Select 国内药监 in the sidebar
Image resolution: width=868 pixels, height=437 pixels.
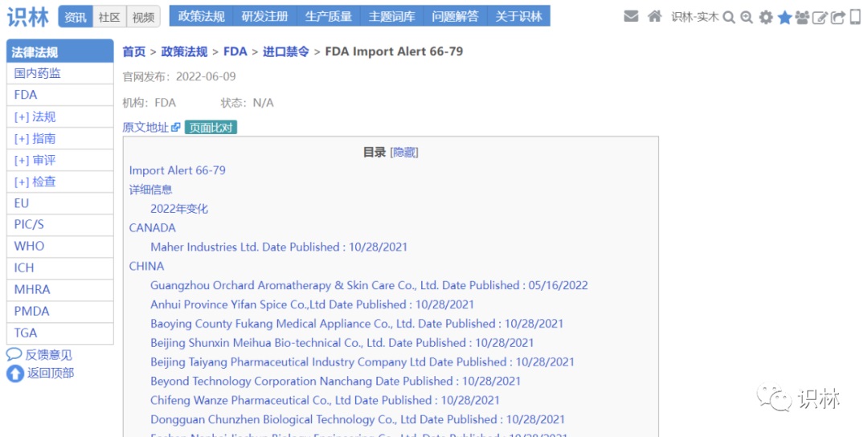coord(59,73)
